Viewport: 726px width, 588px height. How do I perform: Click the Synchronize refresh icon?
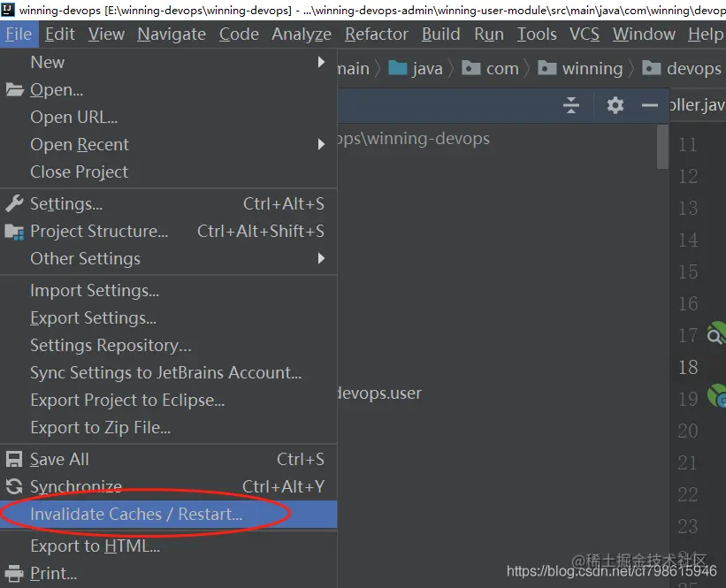coord(14,486)
